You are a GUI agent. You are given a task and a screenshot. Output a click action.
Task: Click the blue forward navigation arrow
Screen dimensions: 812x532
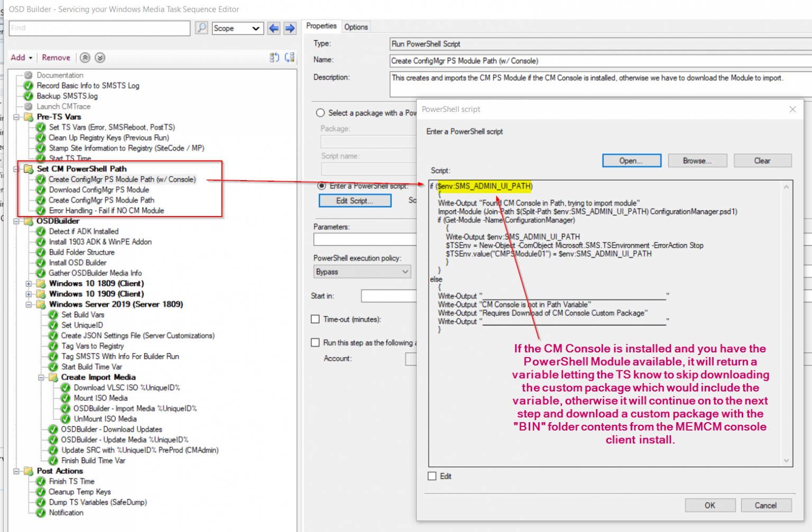click(x=290, y=28)
